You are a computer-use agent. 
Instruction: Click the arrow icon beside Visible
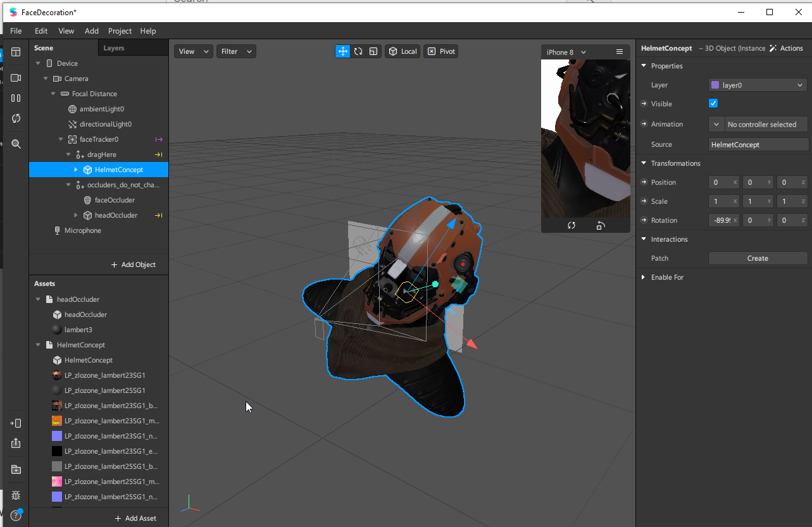pyautogui.click(x=644, y=104)
